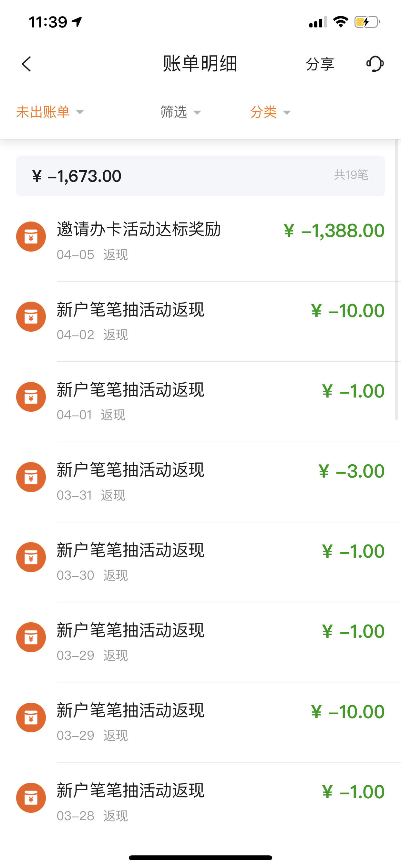Open the 筛选 filter dropdown
Image resolution: width=401 pixels, height=868 pixels.
click(180, 112)
